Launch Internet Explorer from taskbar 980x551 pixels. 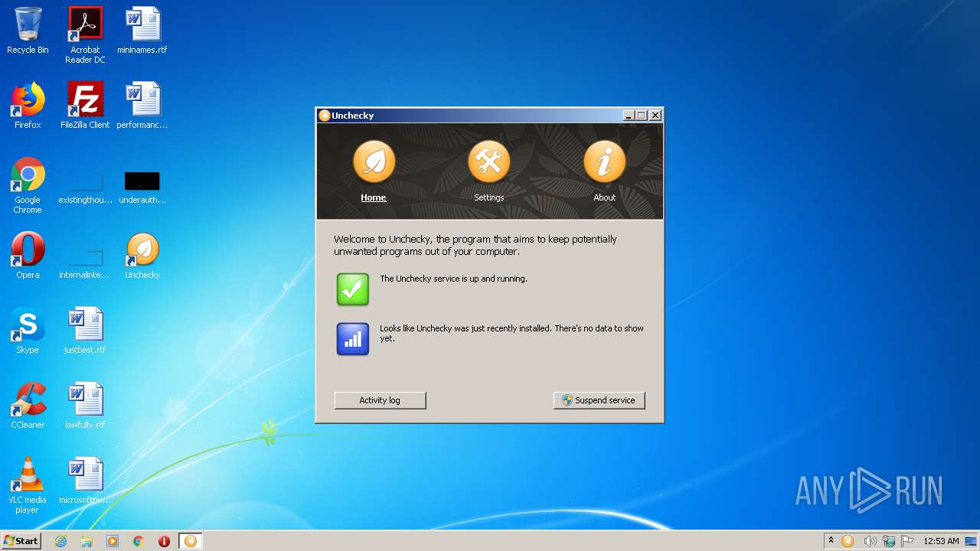pyautogui.click(x=61, y=541)
